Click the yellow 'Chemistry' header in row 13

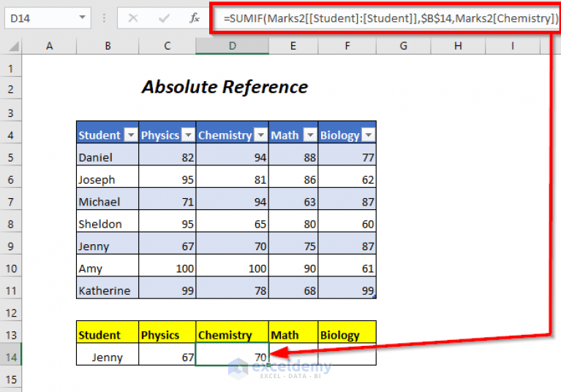pyautogui.click(x=232, y=332)
